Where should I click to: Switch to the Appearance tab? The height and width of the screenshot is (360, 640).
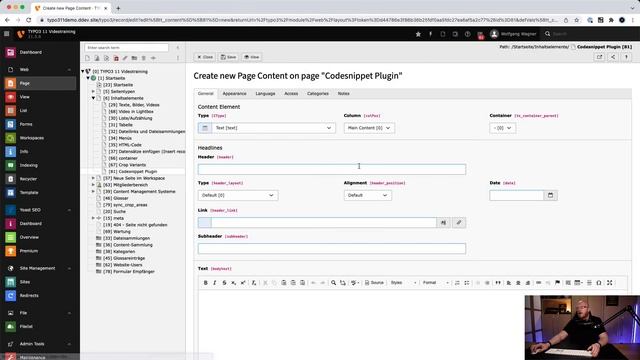tap(234, 94)
